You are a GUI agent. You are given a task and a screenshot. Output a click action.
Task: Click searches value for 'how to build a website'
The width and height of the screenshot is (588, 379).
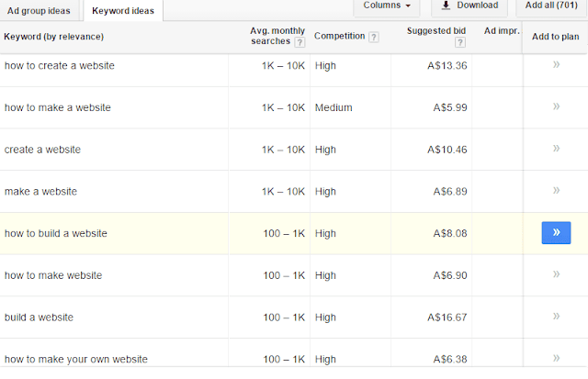[x=284, y=233]
